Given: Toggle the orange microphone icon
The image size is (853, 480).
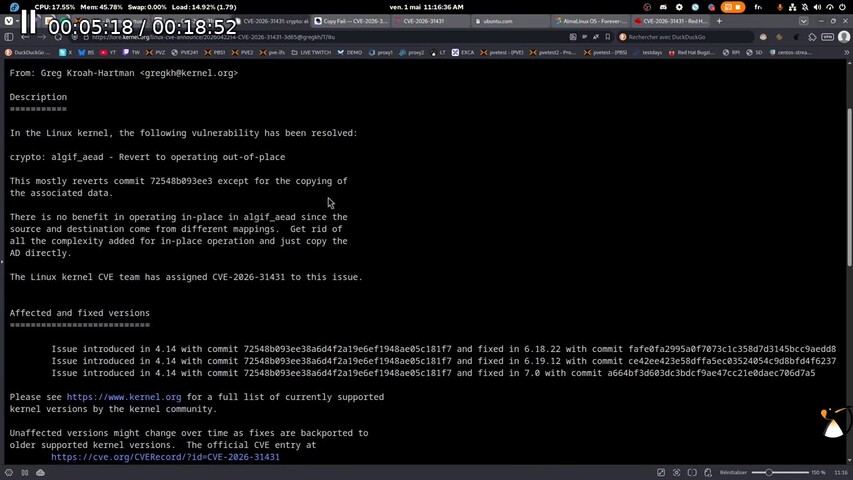Looking at the screenshot, I should pos(780,7).
